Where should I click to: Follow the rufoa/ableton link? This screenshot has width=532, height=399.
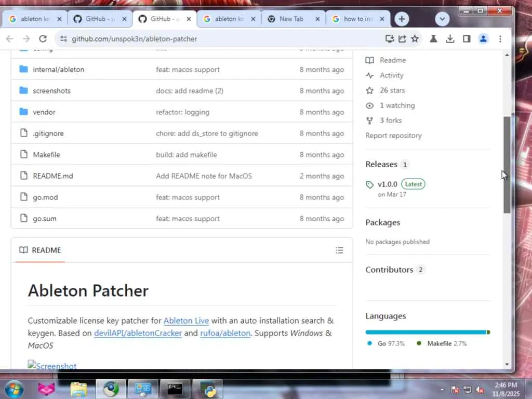pyautogui.click(x=225, y=333)
